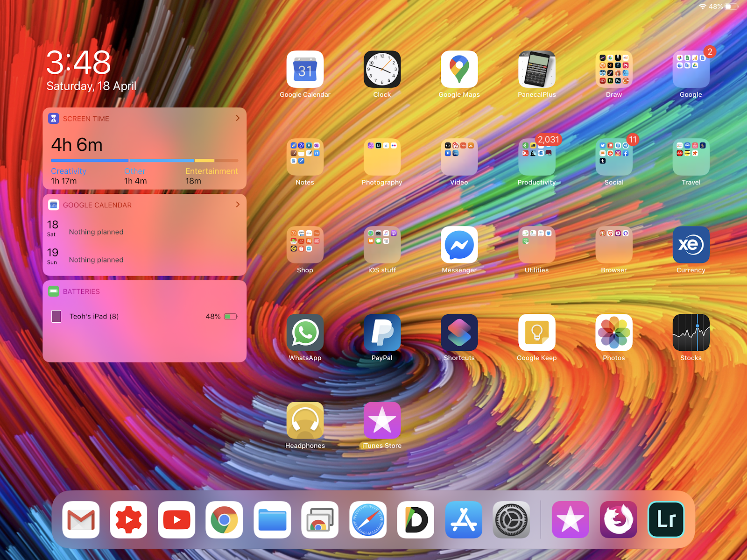Viewport: 747px width, 560px height.
Task: Tap the Other 1h 4m category
Action: tap(135, 176)
